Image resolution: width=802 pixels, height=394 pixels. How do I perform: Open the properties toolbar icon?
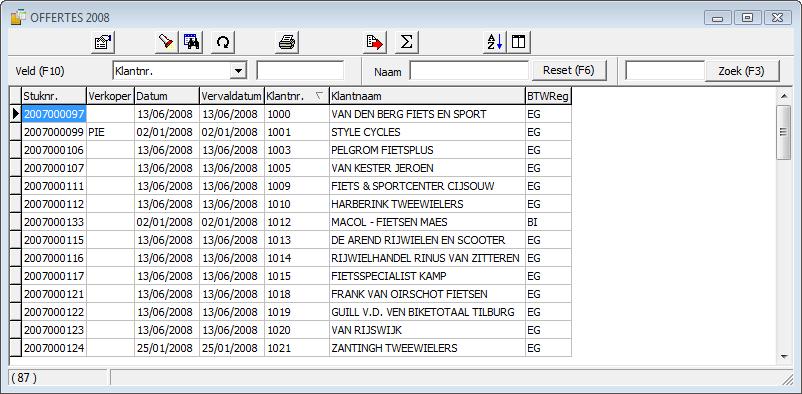[103, 42]
